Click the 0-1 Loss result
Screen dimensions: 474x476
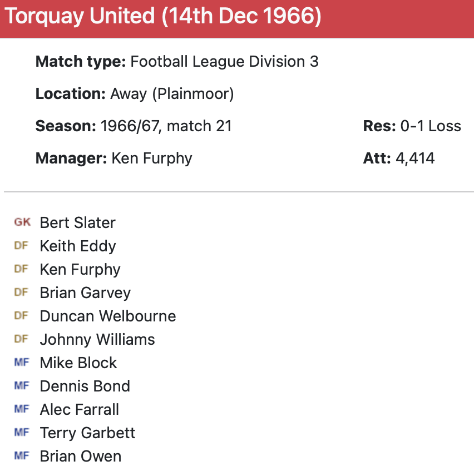pos(430,126)
